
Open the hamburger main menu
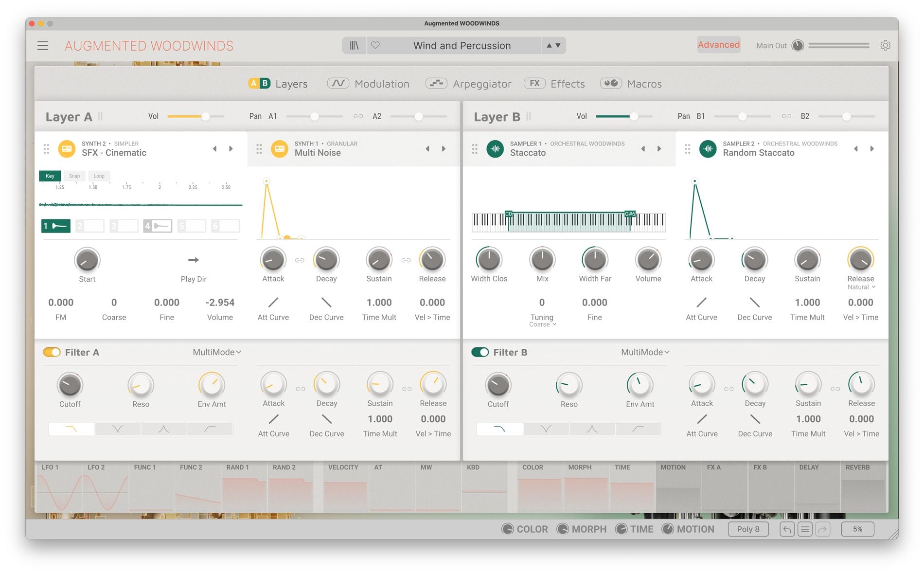pyautogui.click(x=43, y=46)
